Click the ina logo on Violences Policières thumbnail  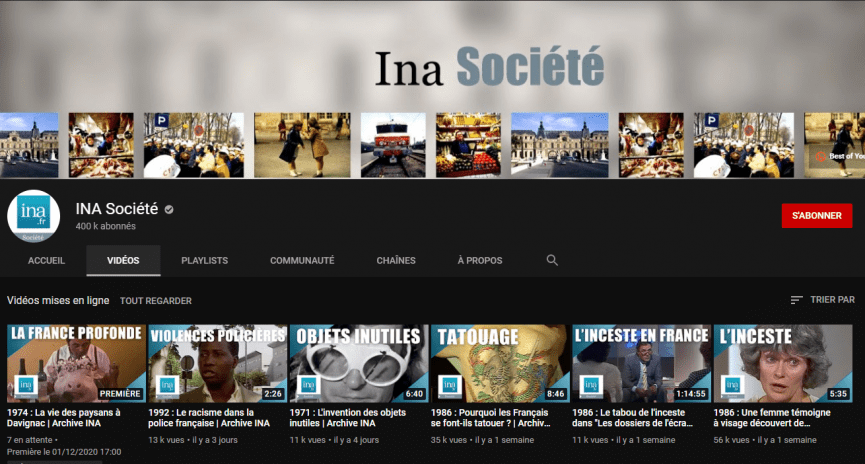pyautogui.click(x=167, y=385)
